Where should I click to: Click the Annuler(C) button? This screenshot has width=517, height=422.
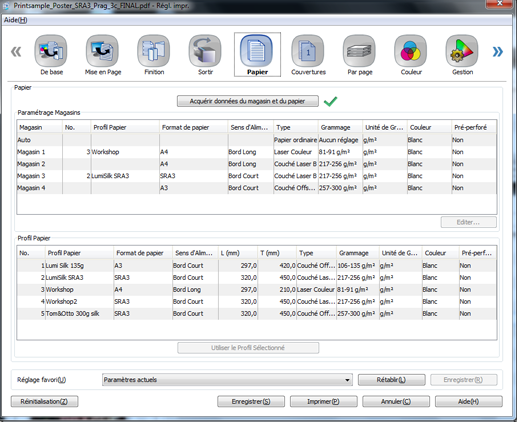coord(396,401)
